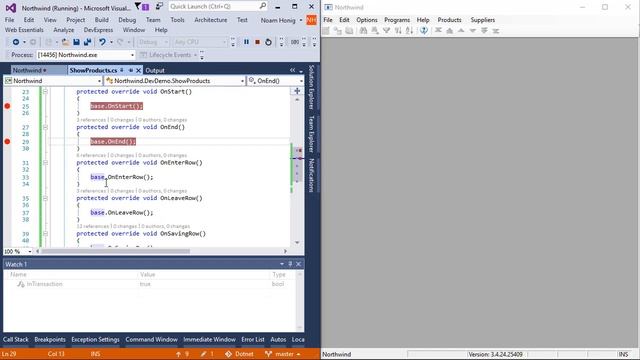
Task: Click the Dotnet repository indicator in status bar
Action: click(240, 354)
